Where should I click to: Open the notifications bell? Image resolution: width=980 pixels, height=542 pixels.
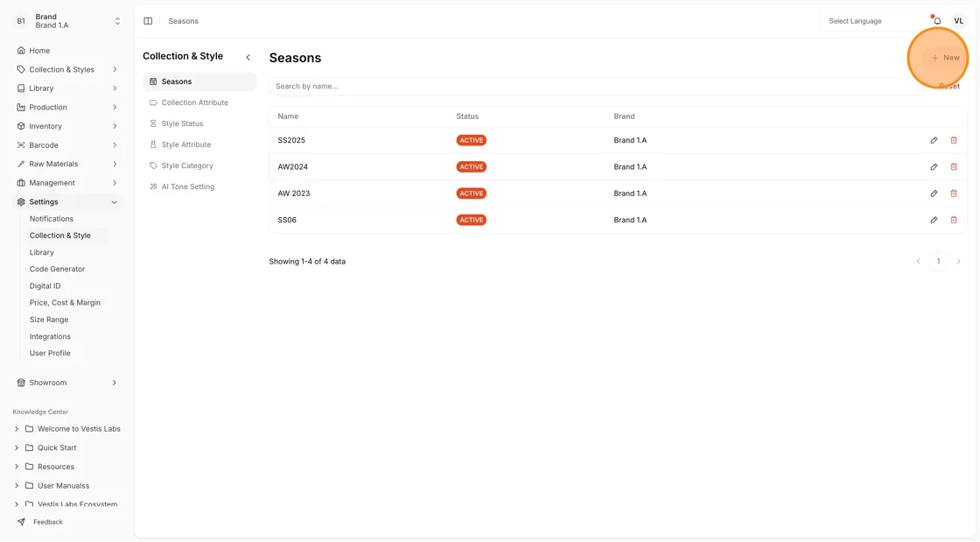[937, 21]
